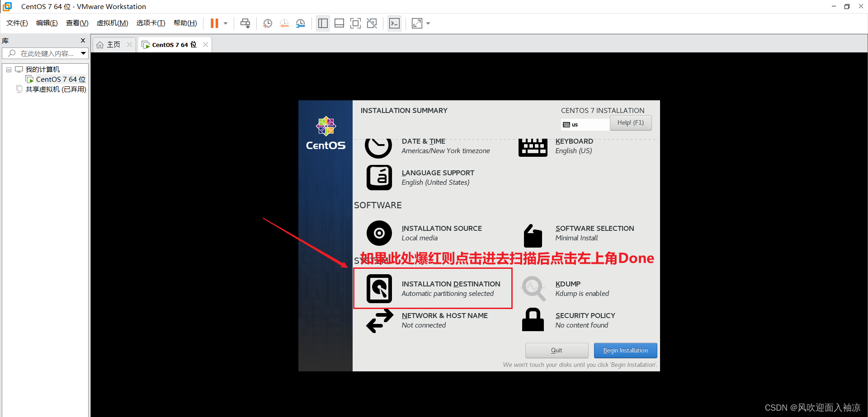Open the KEYBOARD layout icon
Screen dimensions: 868x417
pyautogui.click(x=533, y=147)
